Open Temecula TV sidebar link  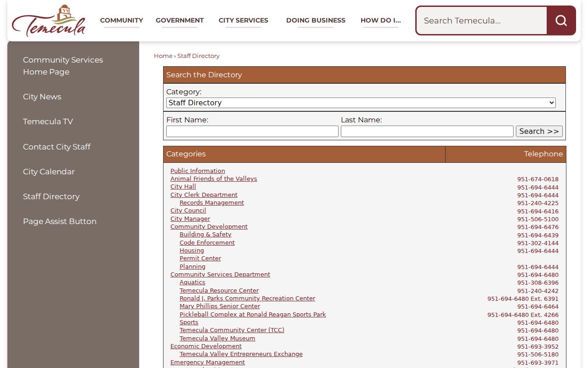48,121
